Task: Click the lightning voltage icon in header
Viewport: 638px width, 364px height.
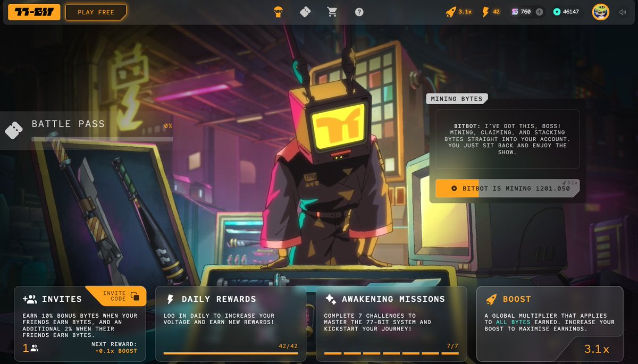Action: click(x=485, y=12)
